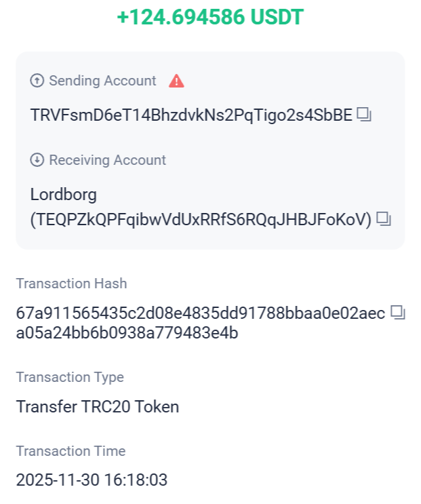Click the Sending Account label

click(x=102, y=81)
